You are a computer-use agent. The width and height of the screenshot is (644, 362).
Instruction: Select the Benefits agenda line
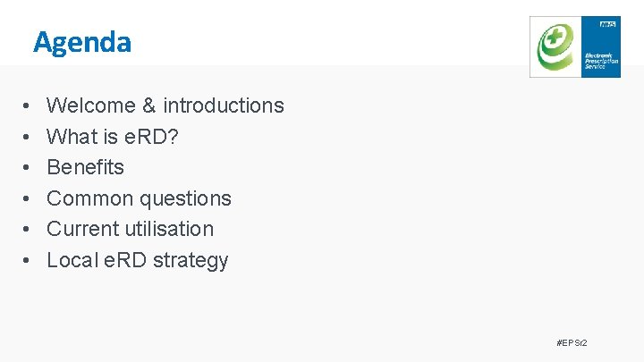point(85,167)
